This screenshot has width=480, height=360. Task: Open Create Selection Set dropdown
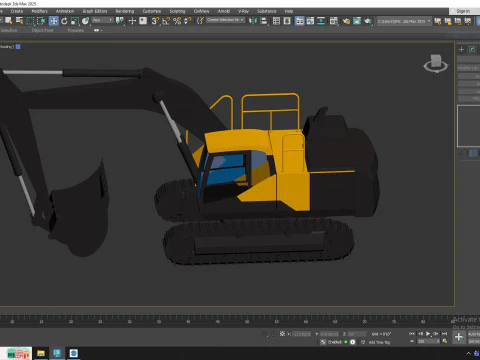pyautogui.click(x=225, y=20)
